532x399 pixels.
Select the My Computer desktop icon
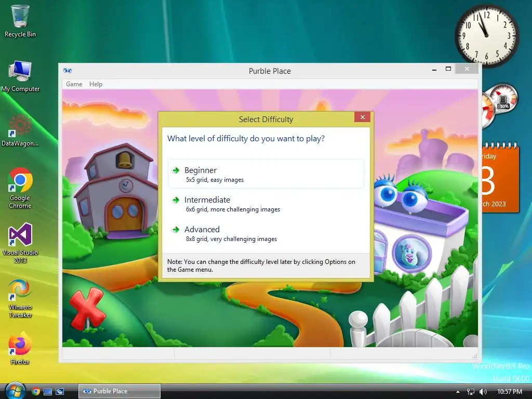20,76
